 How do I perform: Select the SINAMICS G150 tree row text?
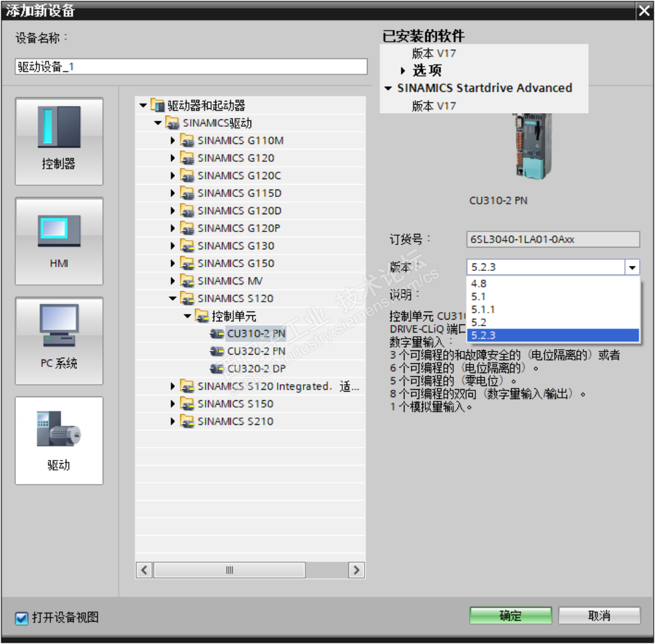click(236, 264)
